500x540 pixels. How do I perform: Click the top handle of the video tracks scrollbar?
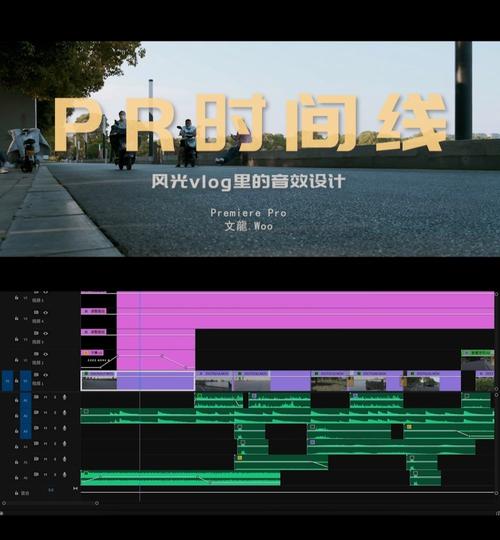497,294
